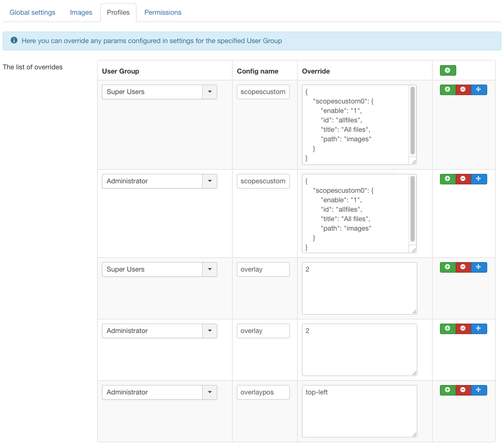Click the green add override icon in header
504x447 pixels.
[447, 70]
